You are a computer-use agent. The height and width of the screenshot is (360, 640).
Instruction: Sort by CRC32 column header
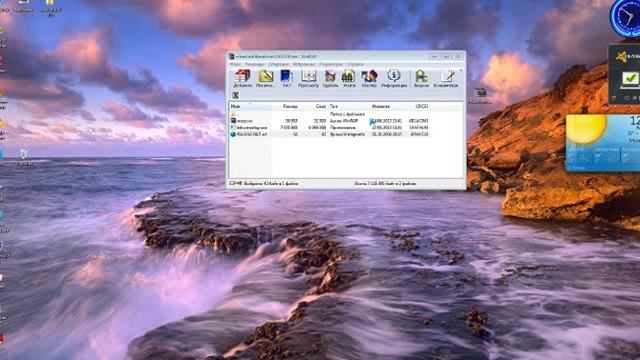pyautogui.click(x=417, y=106)
